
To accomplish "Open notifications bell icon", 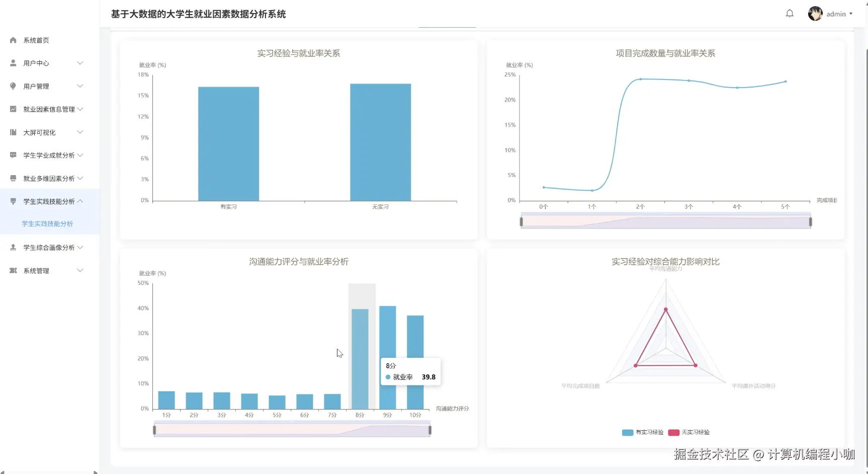I will (790, 14).
